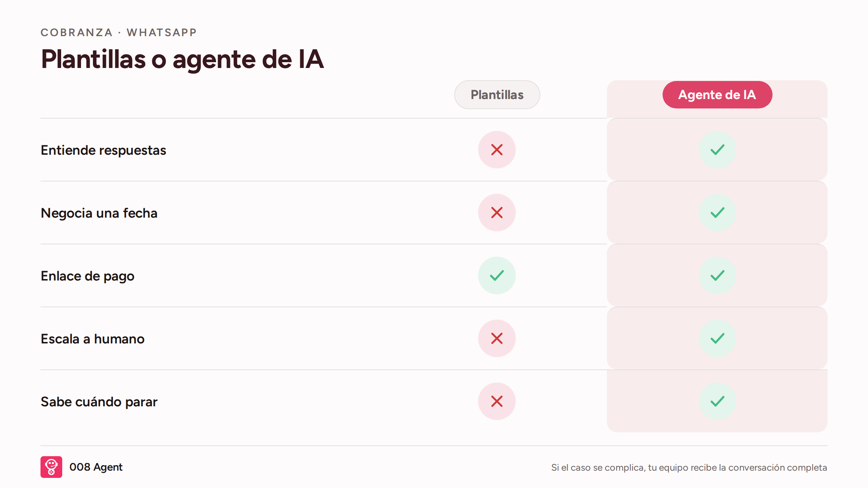Click the 008 Agent brand name text
The height and width of the screenshot is (488, 868).
click(96, 467)
